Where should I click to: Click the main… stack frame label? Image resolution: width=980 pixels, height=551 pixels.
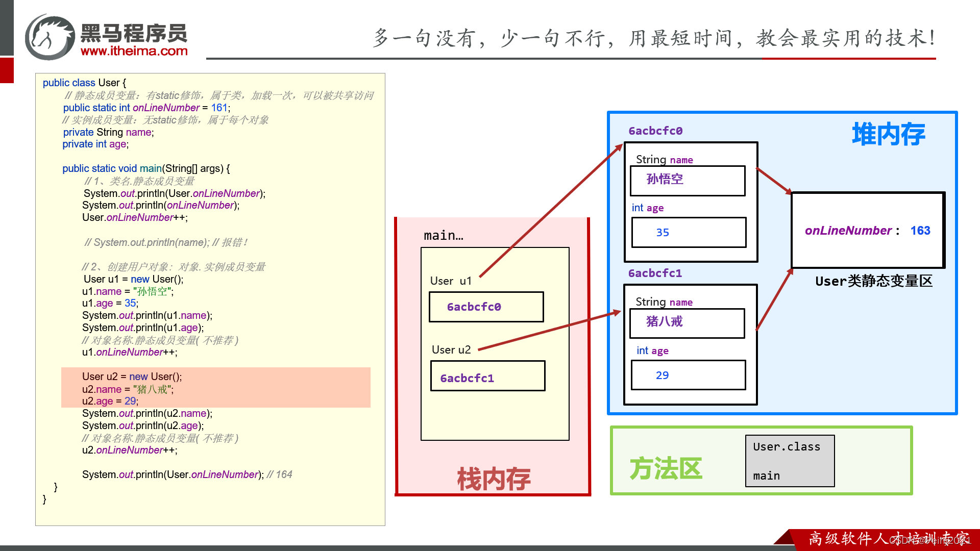pos(443,235)
